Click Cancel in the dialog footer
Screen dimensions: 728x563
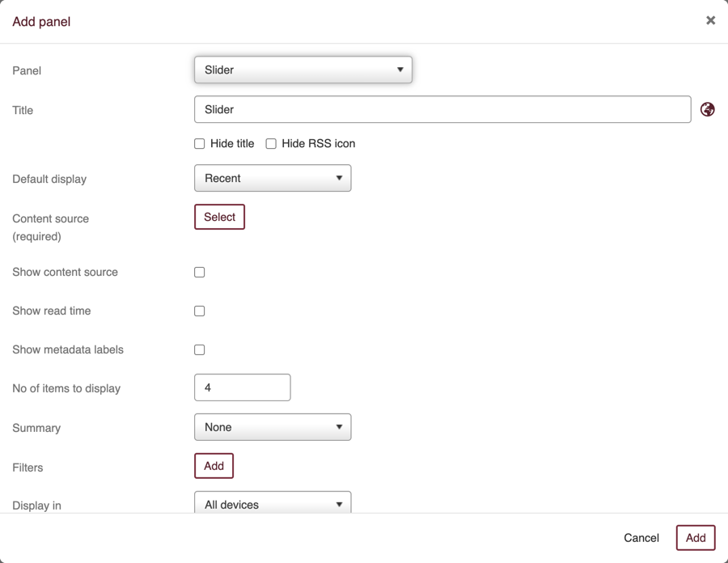coord(641,538)
